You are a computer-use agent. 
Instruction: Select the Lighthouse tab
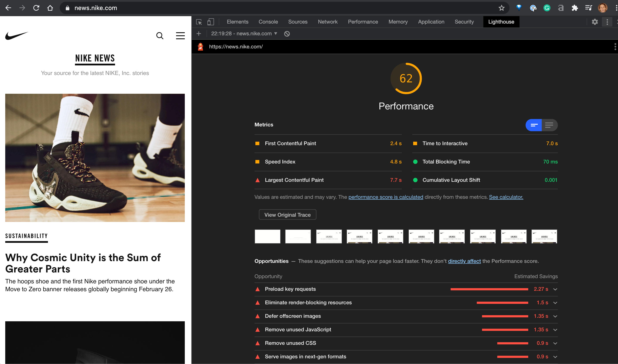(501, 22)
